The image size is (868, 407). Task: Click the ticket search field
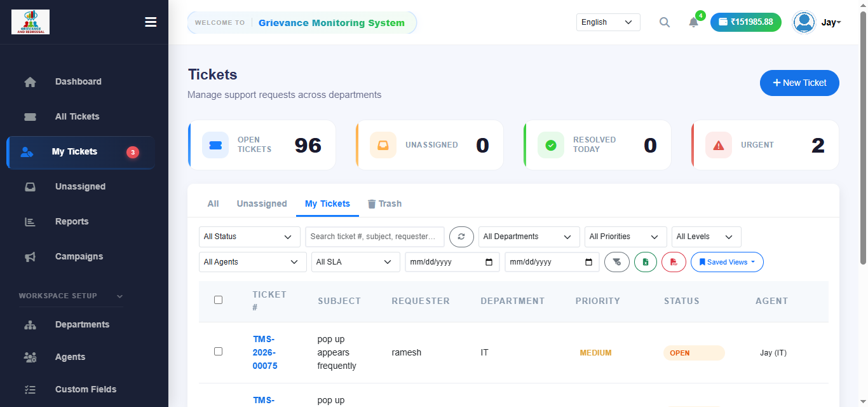(x=374, y=237)
